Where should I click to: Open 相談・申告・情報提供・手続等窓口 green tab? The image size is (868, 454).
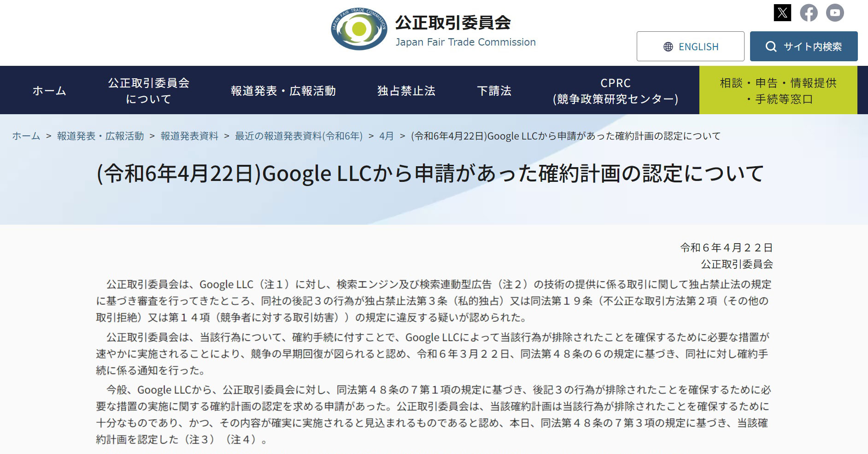[778, 90]
